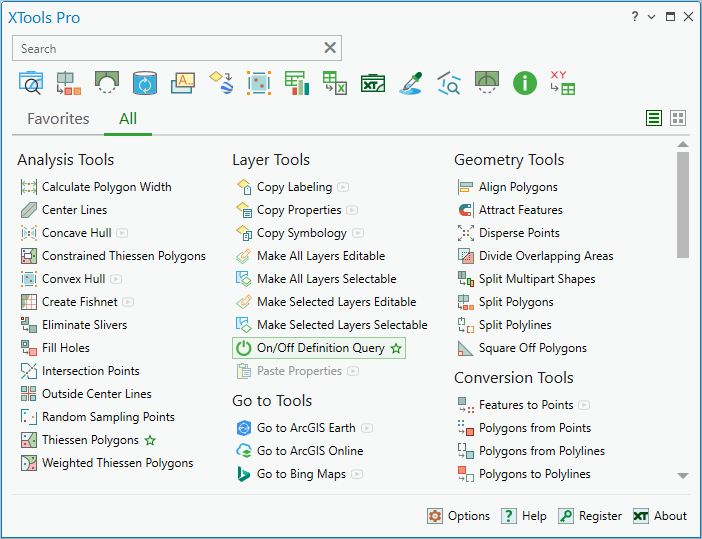Click the play arrow beside Create Fishnet
This screenshot has width=702, height=539.
point(128,302)
